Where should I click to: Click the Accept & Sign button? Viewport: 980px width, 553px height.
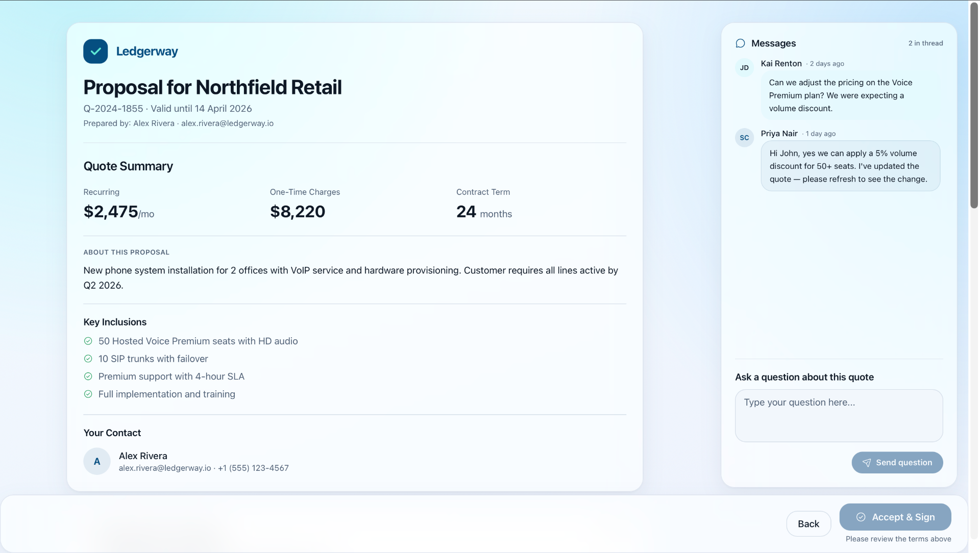click(x=895, y=517)
